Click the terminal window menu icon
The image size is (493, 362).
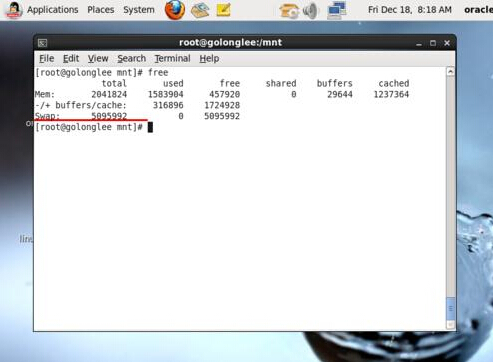coord(42,43)
